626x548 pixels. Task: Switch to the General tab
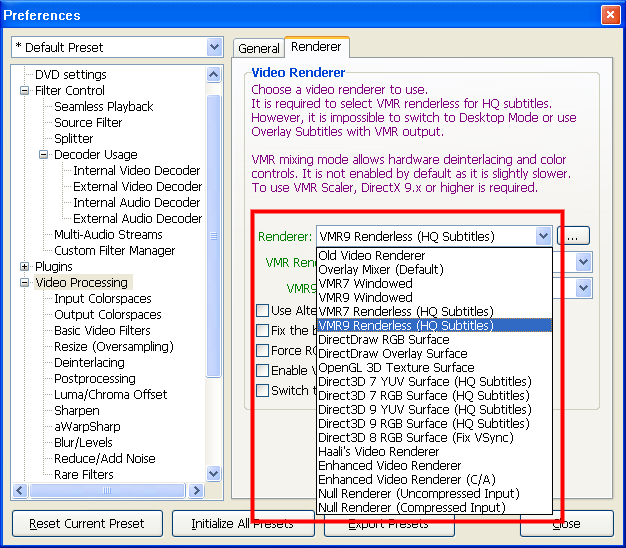(259, 48)
